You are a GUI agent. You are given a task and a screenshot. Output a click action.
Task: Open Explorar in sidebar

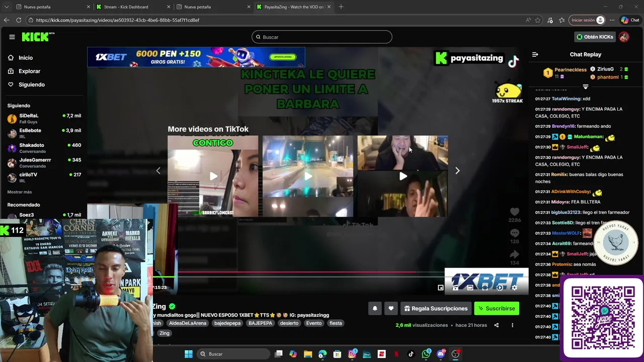(x=29, y=71)
